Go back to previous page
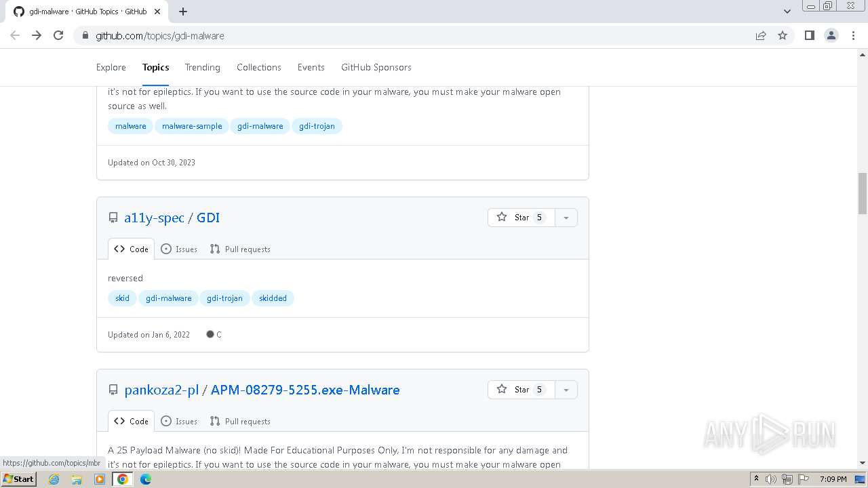 click(x=15, y=35)
